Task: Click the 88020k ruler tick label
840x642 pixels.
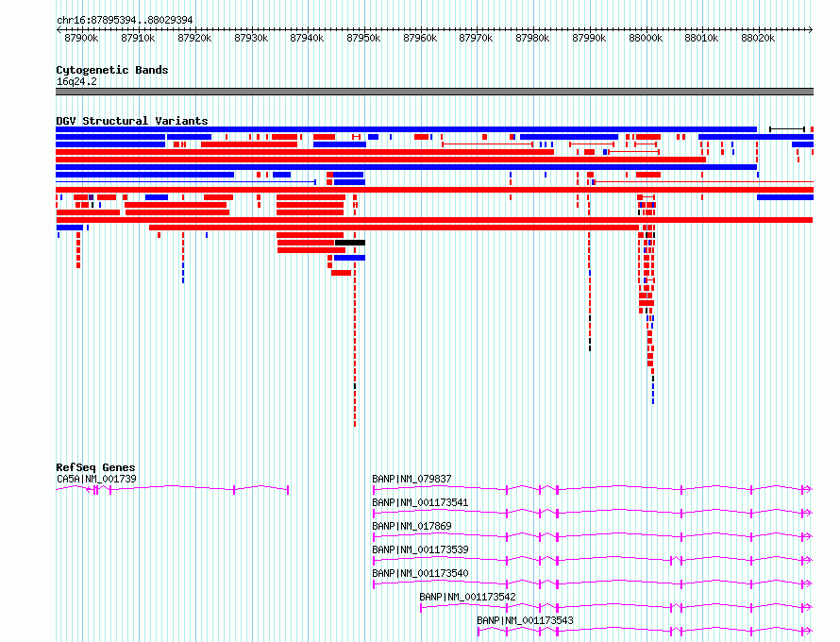Action: [x=758, y=38]
